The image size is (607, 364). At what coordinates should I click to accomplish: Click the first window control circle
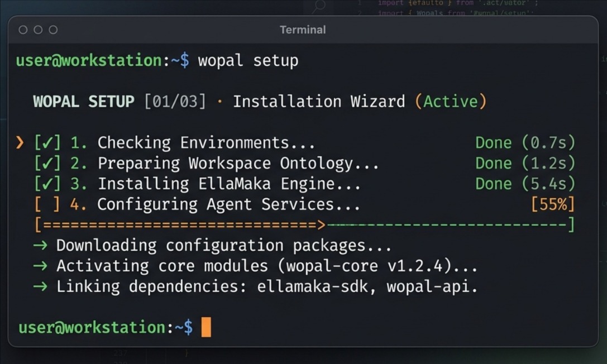[x=23, y=30]
